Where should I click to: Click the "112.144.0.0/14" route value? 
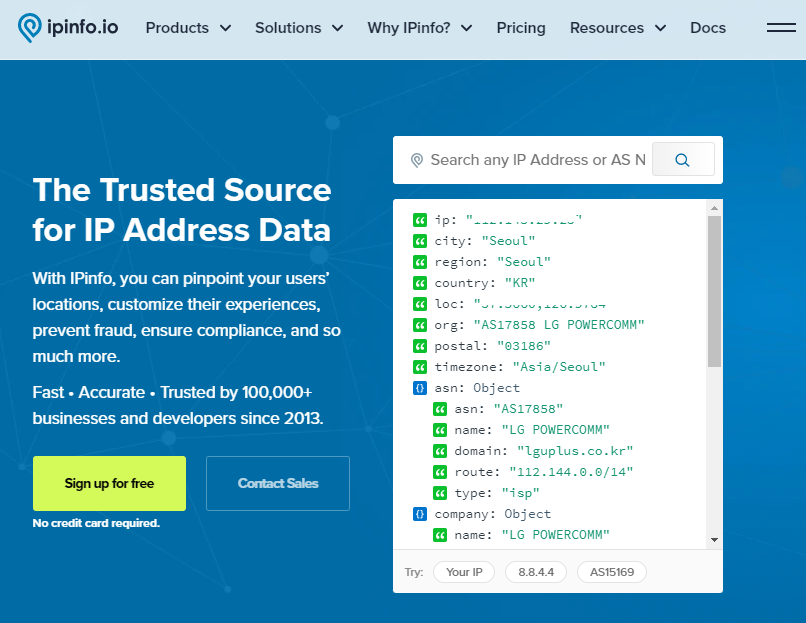pyautogui.click(x=571, y=472)
